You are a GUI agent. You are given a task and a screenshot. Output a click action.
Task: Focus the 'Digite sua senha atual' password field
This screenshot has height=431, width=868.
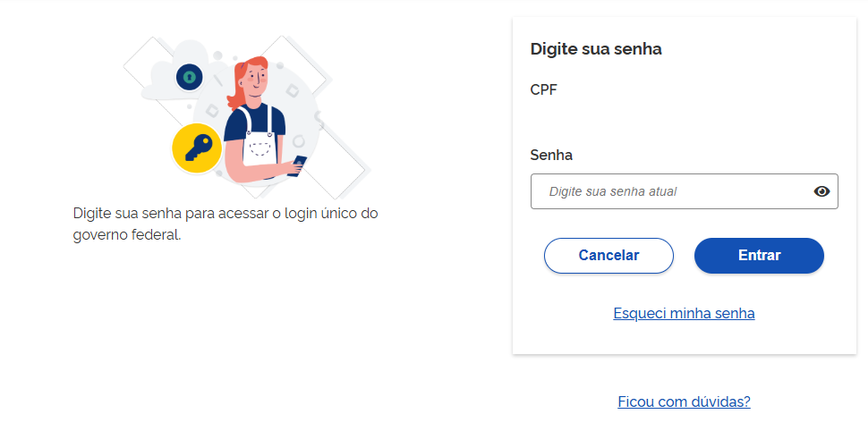(671, 191)
